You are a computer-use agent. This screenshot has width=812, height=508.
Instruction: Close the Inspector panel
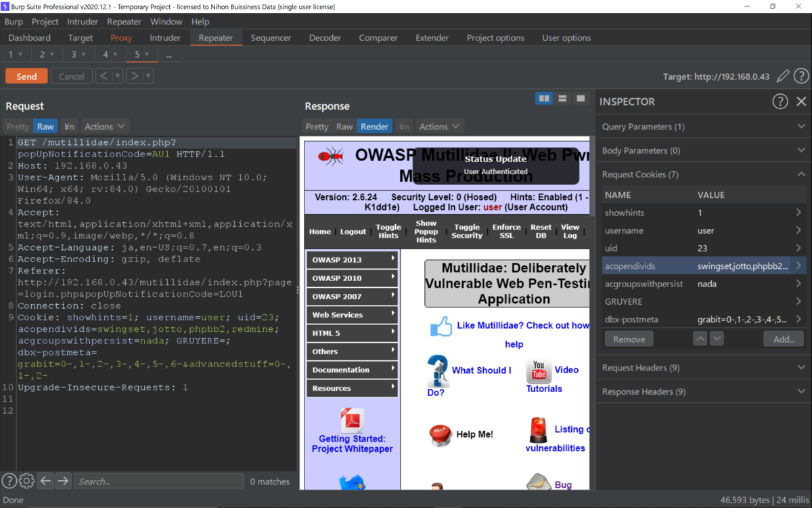(801, 102)
